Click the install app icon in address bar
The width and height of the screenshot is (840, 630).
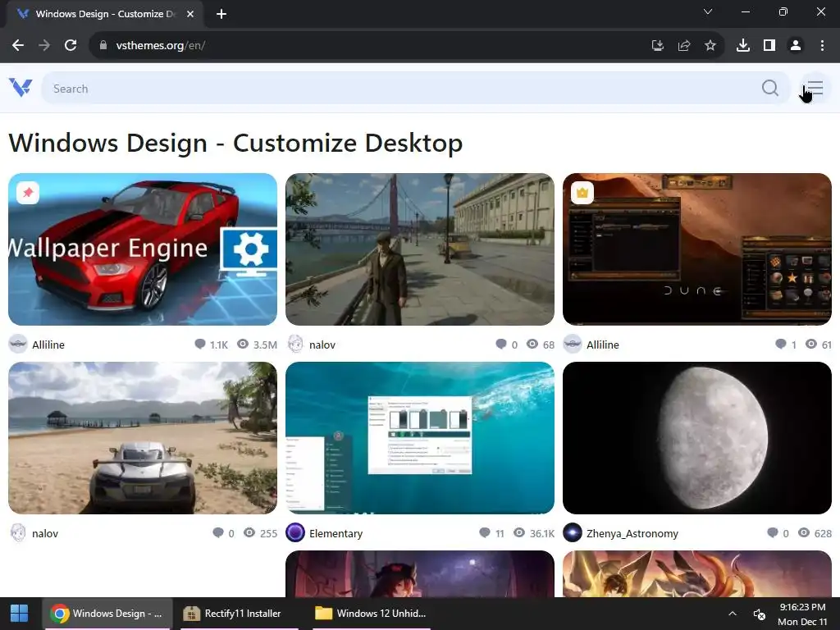click(657, 46)
